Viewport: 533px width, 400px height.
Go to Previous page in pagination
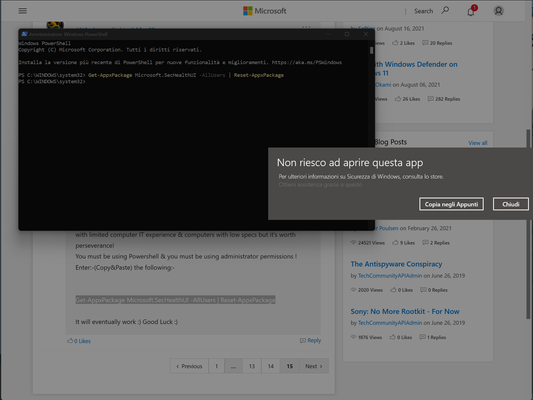[189, 366]
